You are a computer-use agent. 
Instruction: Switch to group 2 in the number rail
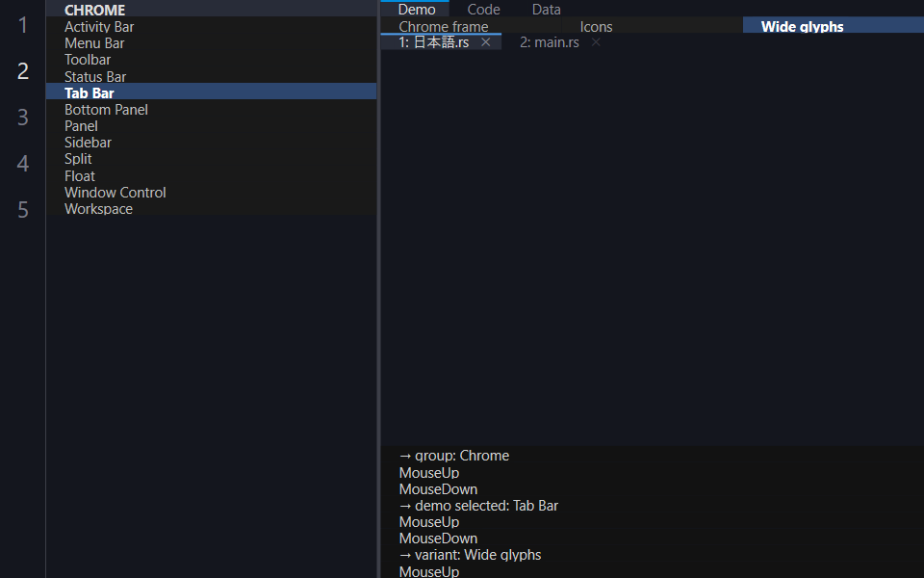coord(23,70)
